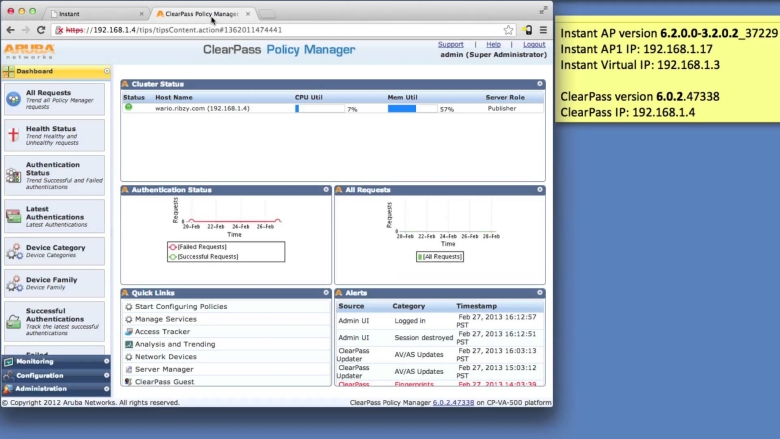The image size is (780, 439).
Task: Click the Logout link
Action: (534, 44)
